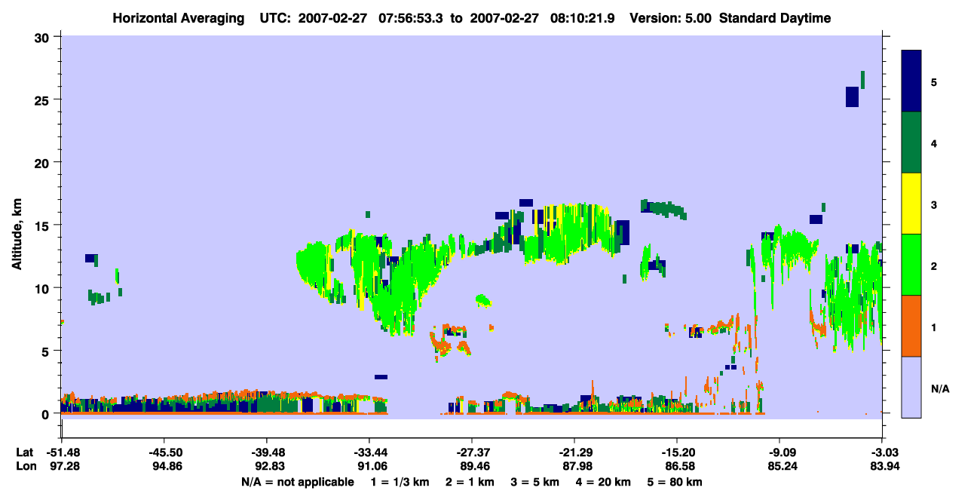The image size is (980, 503).
Task: Click the small blue block near 12 km at left
Action: [x=90, y=258]
